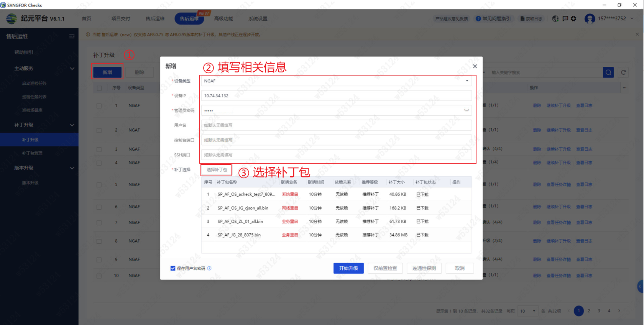The width and height of the screenshot is (644, 325).
Task: Click info icon next to 保存用户名密码
Action: click(x=209, y=268)
